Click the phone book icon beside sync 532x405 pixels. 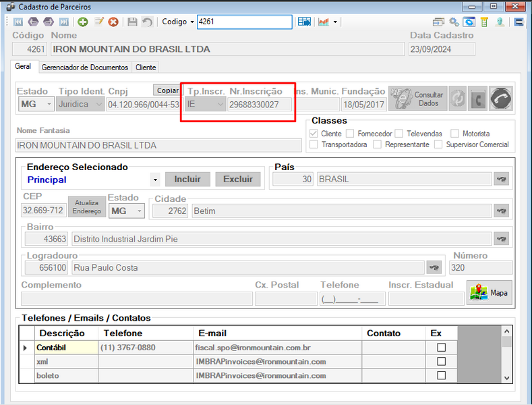coord(478,99)
